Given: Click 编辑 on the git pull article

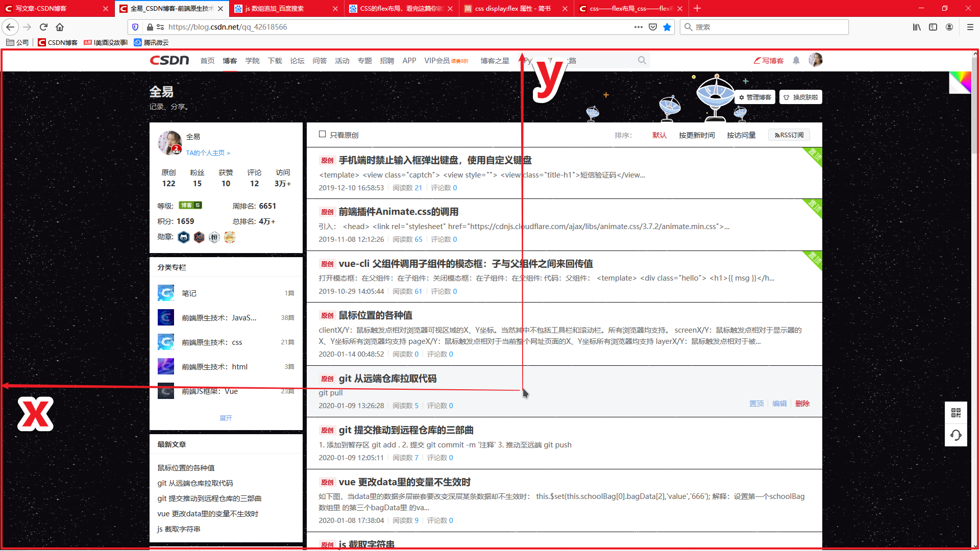Looking at the screenshot, I should (779, 404).
